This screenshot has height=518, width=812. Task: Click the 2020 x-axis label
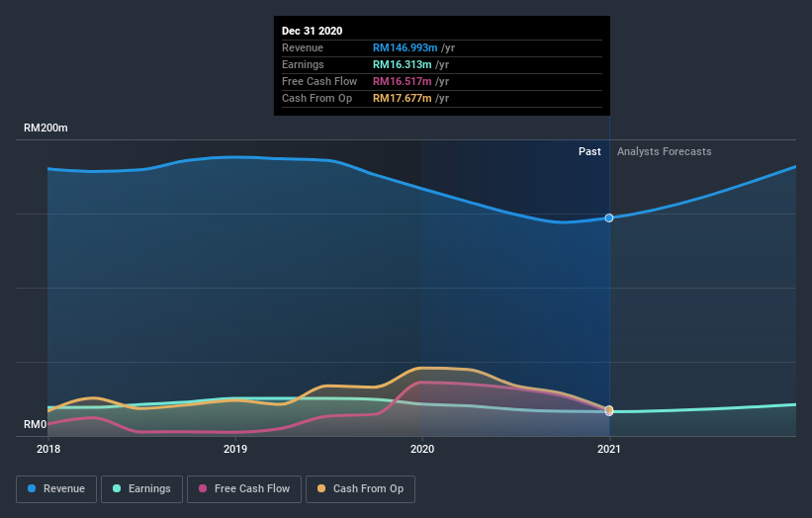422,449
